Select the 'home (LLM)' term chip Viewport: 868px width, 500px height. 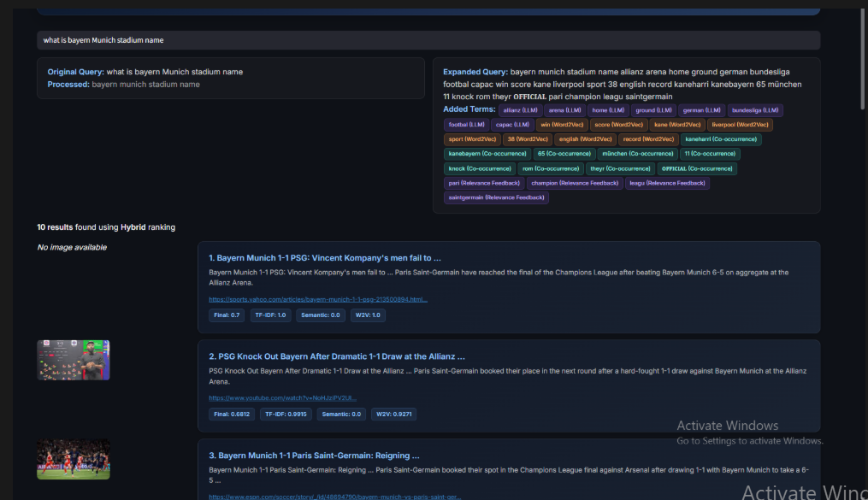click(608, 110)
